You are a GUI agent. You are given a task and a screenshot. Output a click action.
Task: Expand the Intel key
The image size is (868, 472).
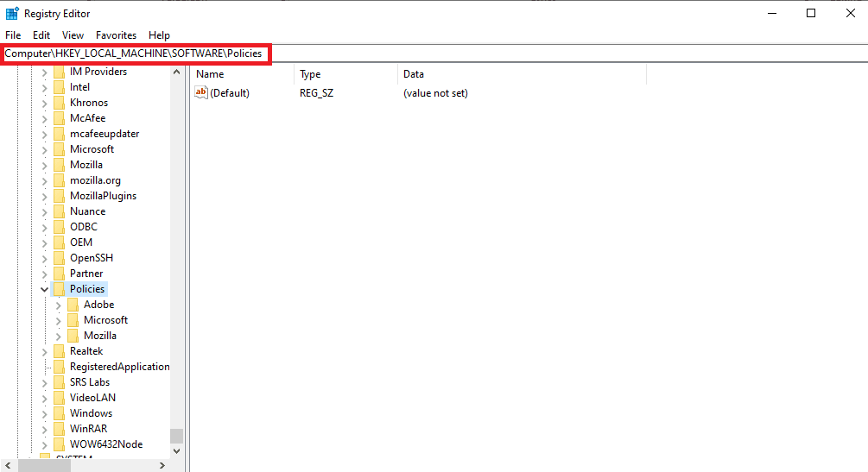coord(44,87)
